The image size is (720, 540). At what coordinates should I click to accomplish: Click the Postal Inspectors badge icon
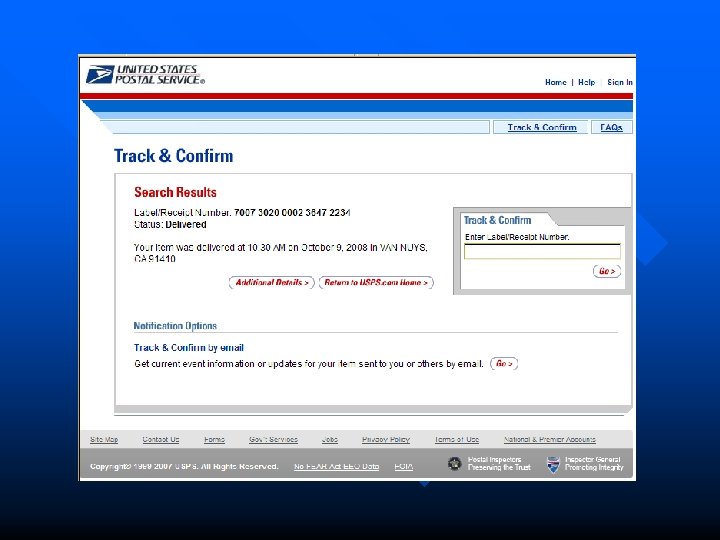(x=455, y=464)
